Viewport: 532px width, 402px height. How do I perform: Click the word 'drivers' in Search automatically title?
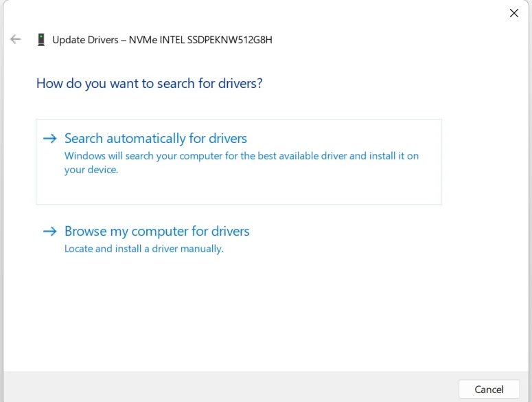(225, 139)
